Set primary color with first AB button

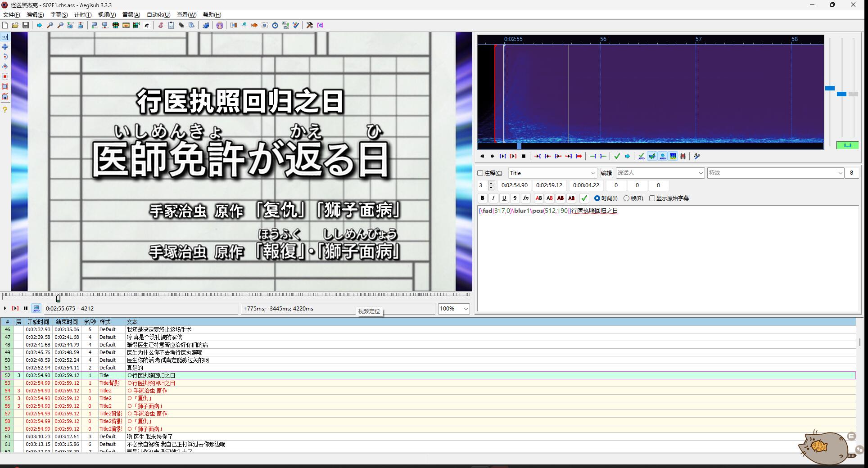click(539, 198)
